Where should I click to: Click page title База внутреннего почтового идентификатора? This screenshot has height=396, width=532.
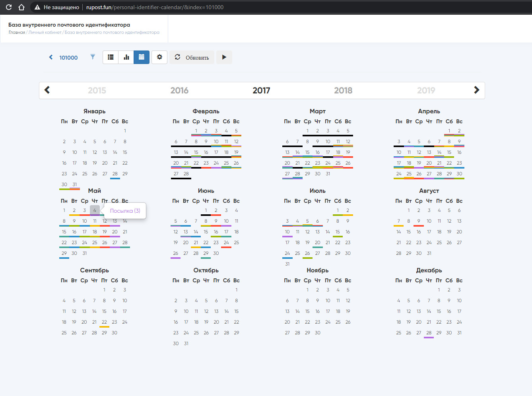69,25
